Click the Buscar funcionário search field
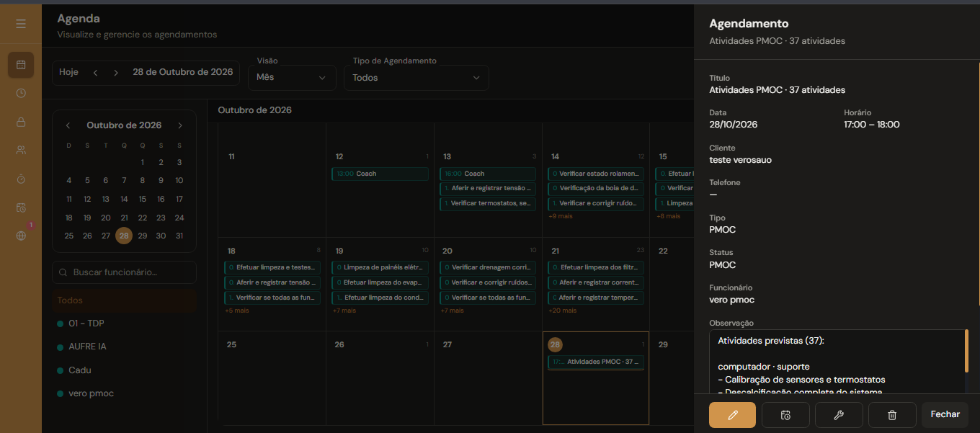Screen dimensions: 980x433 (124, 272)
